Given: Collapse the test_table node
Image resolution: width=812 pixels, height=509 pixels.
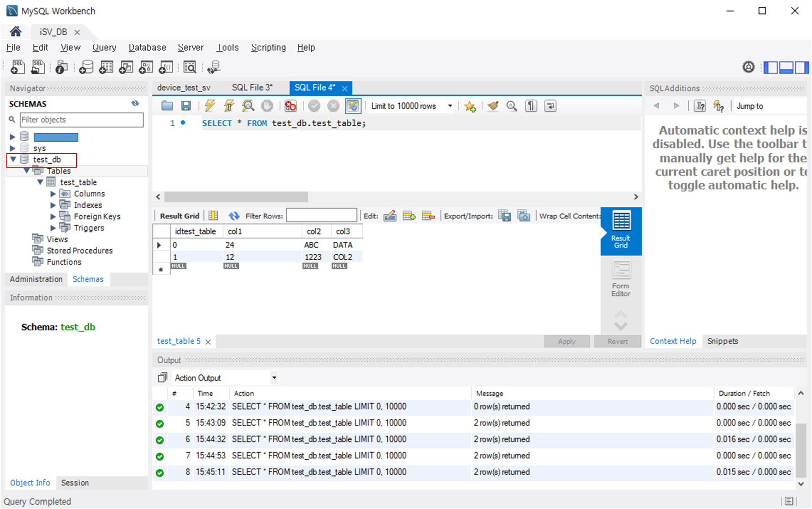Looking at the screenshot, I should click(x=40, y=182).
